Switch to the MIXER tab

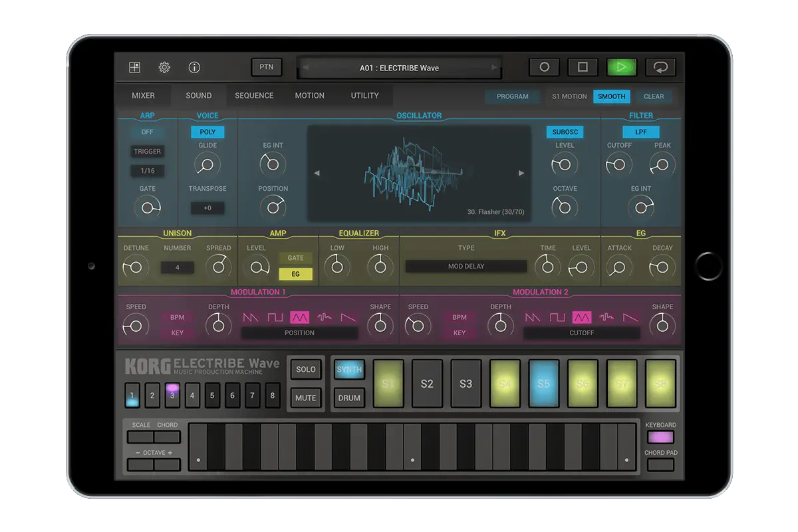pyautogui.click(x=143, y=96)
